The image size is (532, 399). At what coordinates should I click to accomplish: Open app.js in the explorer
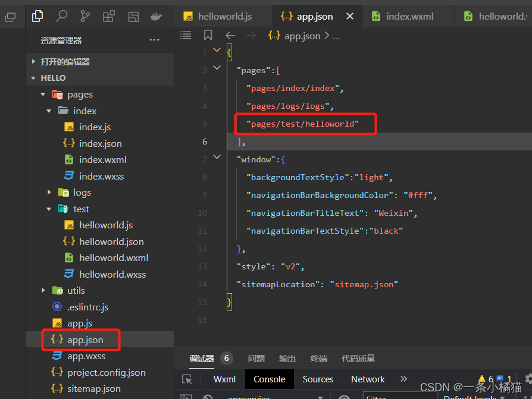tap(80, 323)
